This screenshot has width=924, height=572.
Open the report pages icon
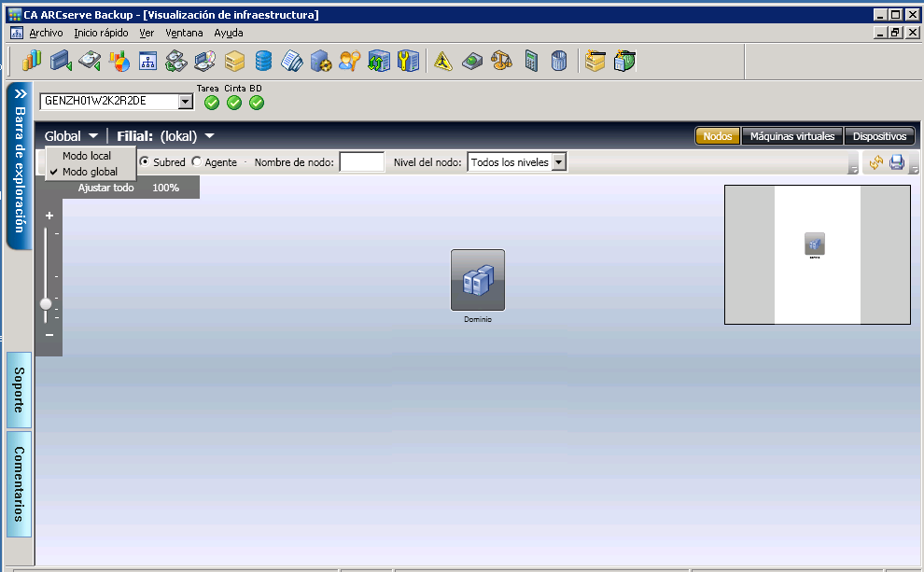point(292,61)
